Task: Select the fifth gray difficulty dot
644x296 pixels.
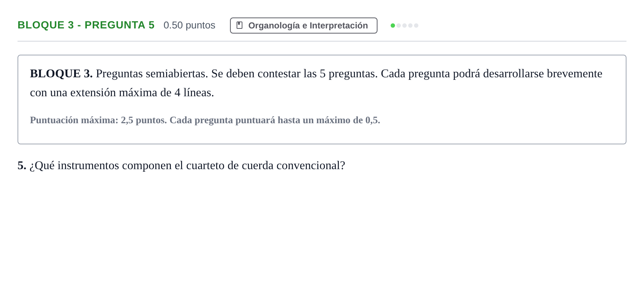Action: [416, 26]
